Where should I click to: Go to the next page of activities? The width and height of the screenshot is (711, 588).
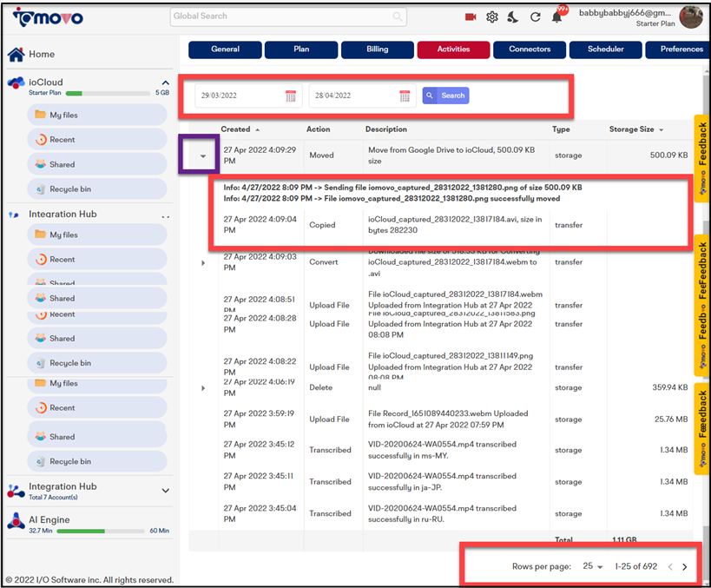pyautogui.click(x=685, y=566)
